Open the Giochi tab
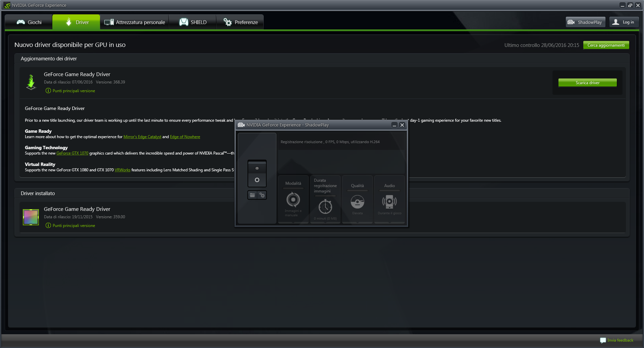 pos(29,22)
